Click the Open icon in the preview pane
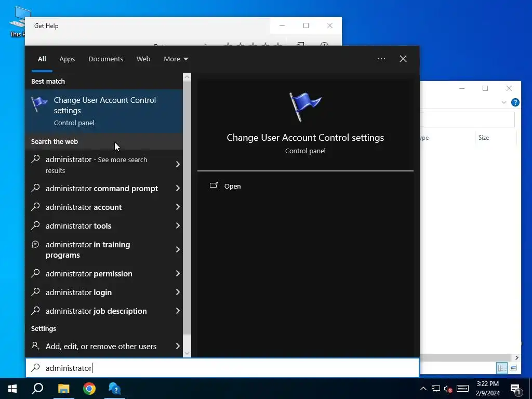 point(214,185)
